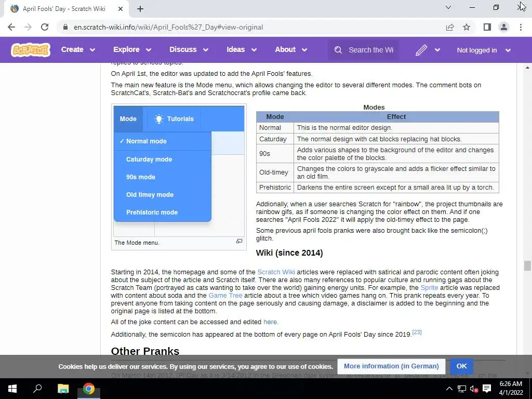Click the page vertical scrollbar thumb
This screenshot has width=532, height=399.
point(527,265)
